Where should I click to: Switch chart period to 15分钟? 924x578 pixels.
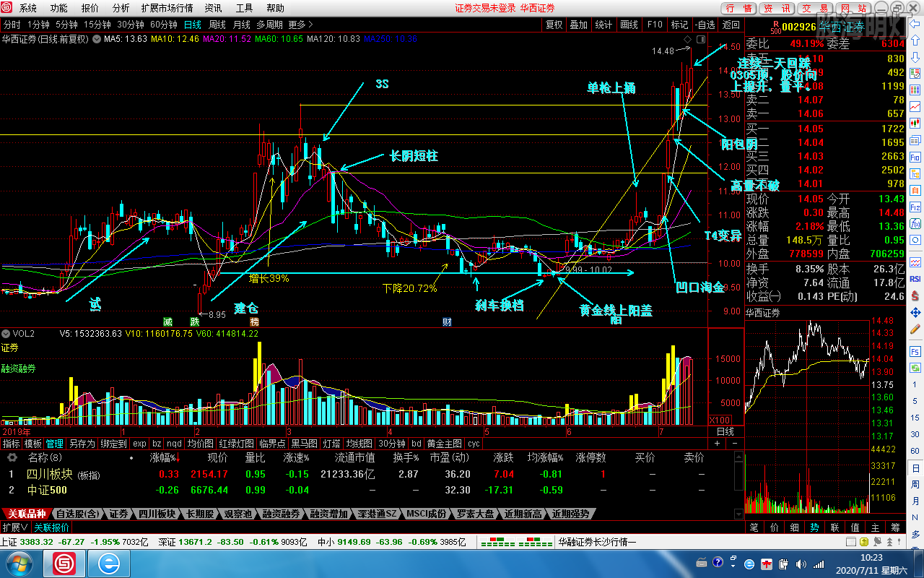point(97,25)
